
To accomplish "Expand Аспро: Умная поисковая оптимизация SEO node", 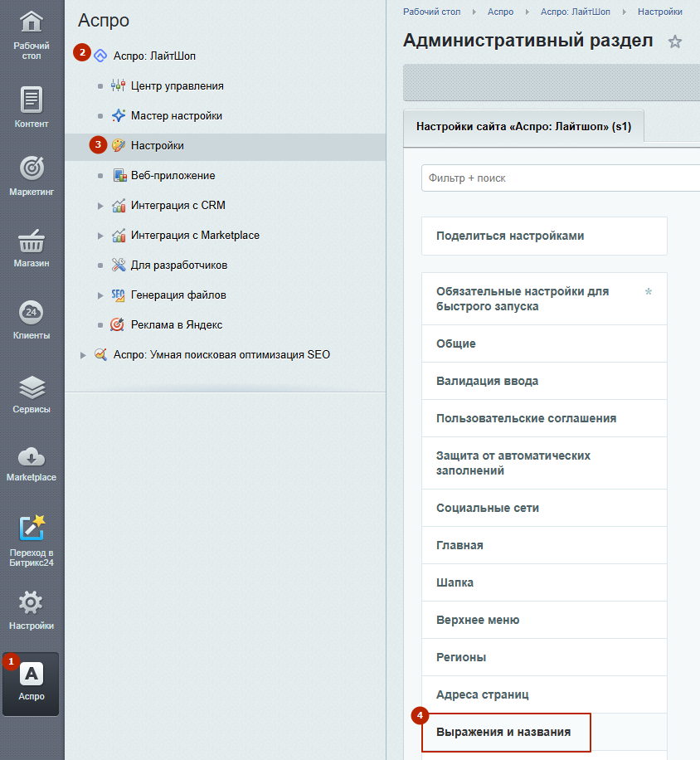I will click(83, 355).
